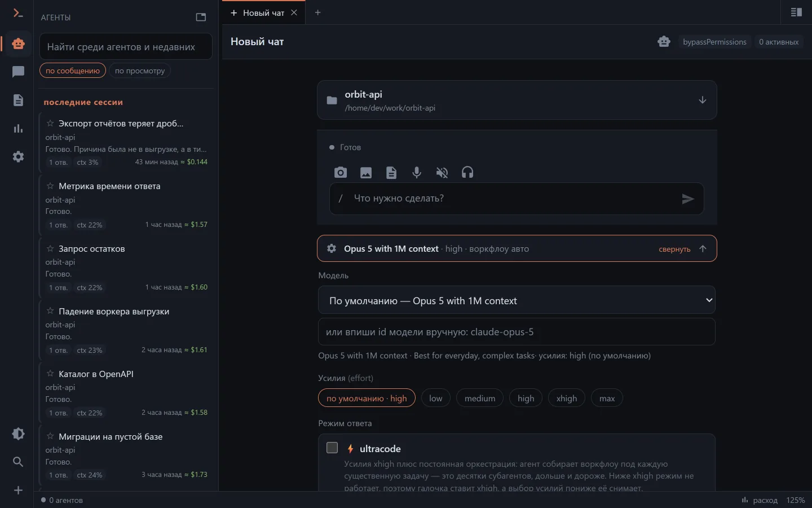Viewport: 812px width, 508px height.
Task: Star the session Миграции на пустой базе
Action: (50, 436)
